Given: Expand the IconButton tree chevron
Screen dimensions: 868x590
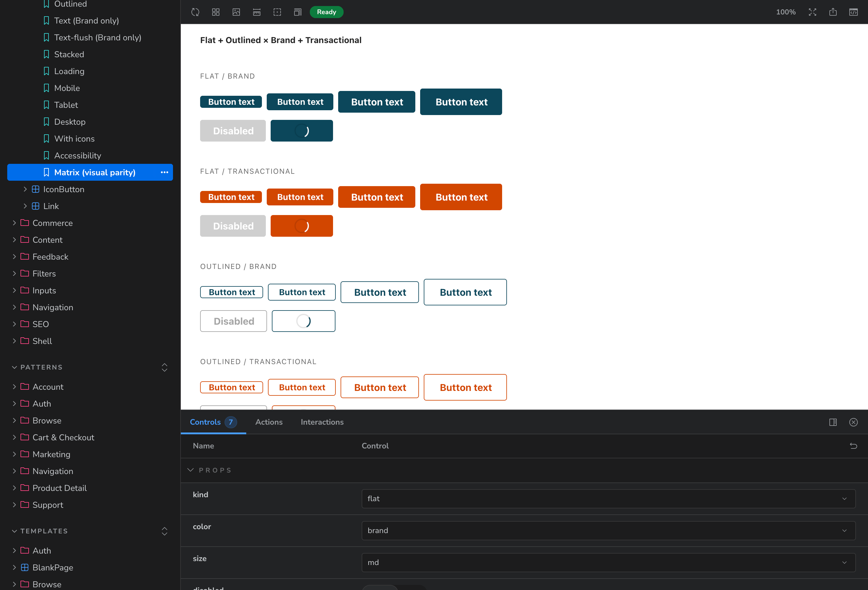Looking at the screenshot, I should 25,189.
